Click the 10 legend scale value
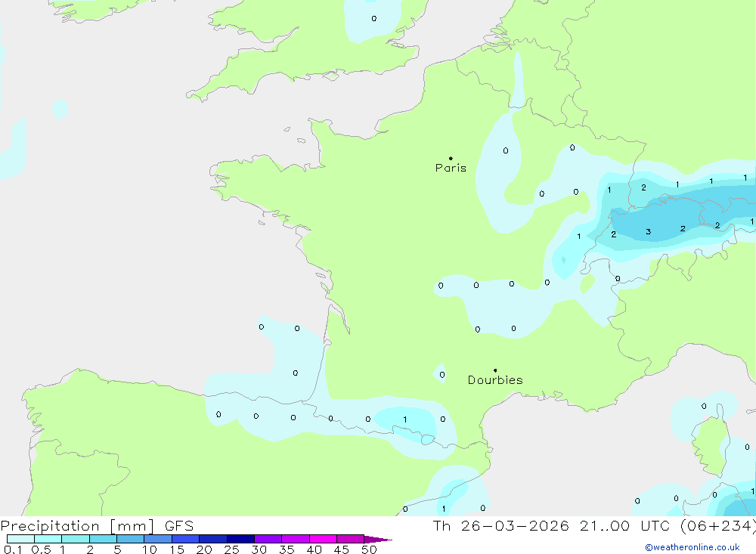The image size is (756, 554). [x=150, y=549]
